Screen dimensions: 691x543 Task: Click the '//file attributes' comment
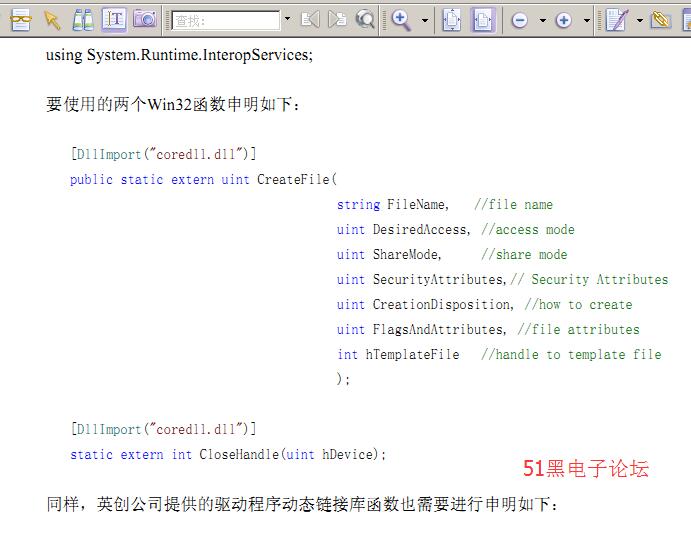click(x=579, y=330)
